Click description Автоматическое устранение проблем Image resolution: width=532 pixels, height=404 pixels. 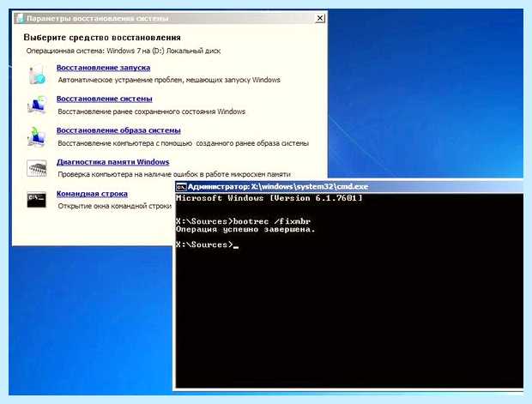169,80
